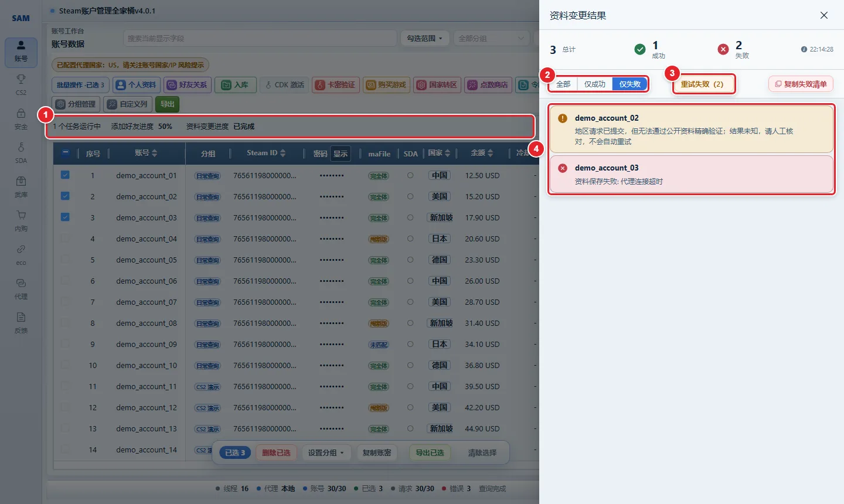Click the 搜索当前显示字段 search field
The width and height of the screenshot is (844, 504).
coord(260,38)
